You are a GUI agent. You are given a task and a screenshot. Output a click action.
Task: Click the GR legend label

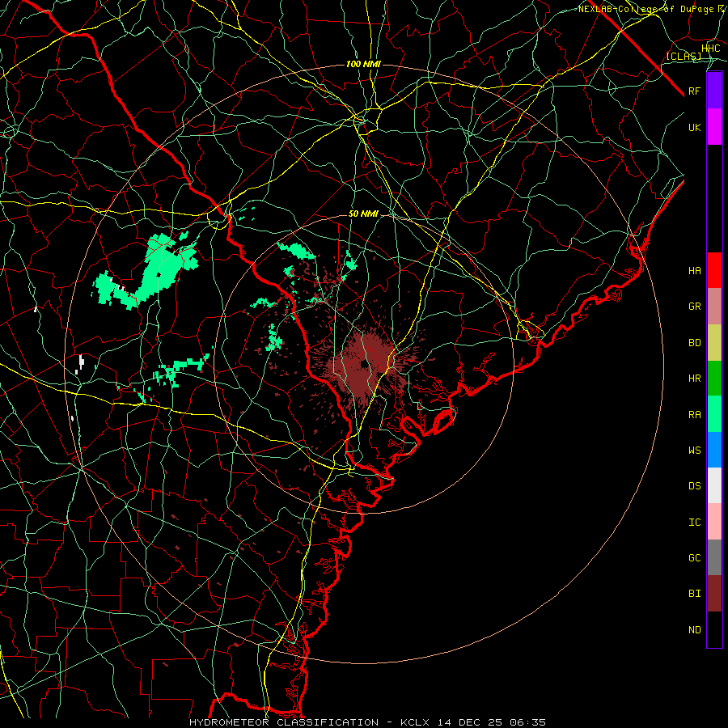pos(695,307)
